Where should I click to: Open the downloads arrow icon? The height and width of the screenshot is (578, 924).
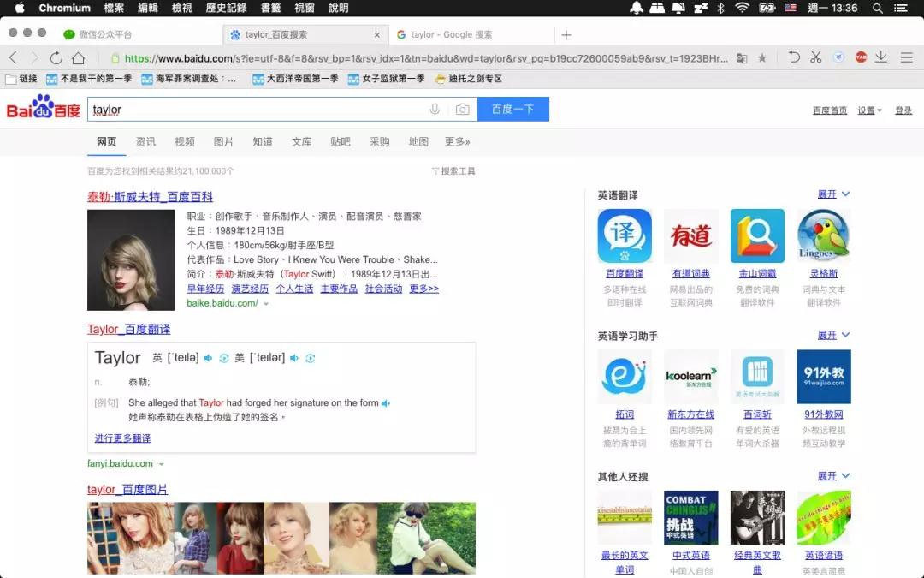881,57
